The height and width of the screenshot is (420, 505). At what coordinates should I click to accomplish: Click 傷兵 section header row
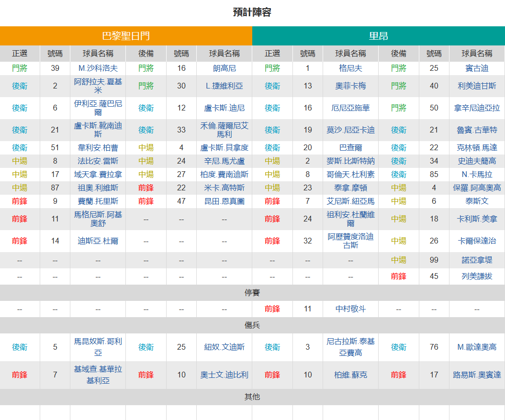[x=252, y=325]
